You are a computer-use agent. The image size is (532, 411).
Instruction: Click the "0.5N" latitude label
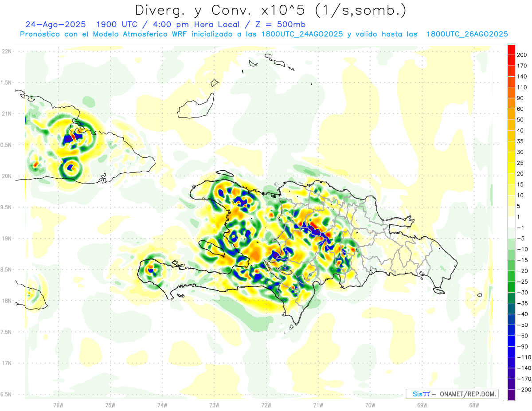(7, 145)
